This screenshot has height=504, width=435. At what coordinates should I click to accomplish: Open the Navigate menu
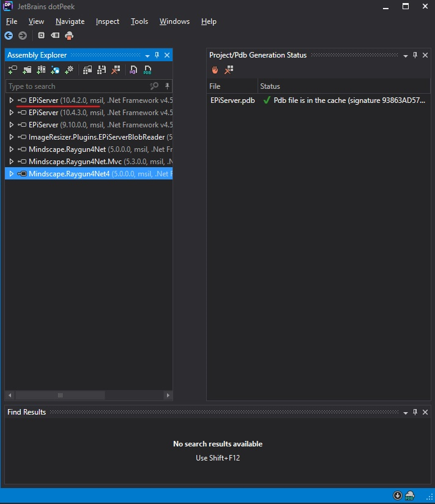coord(70,21)
